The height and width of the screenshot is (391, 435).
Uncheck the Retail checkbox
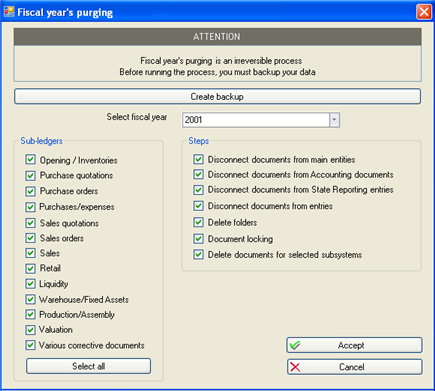click(x=31, y=268)
